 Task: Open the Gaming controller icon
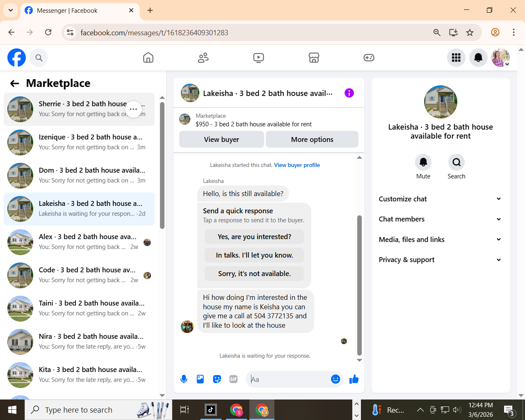point(369,58)
